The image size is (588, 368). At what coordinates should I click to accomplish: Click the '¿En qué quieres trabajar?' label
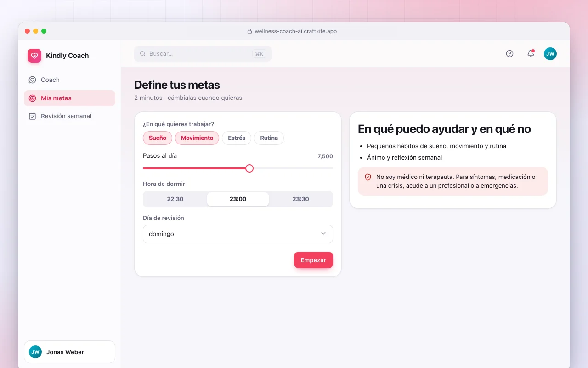pos(178,124)
